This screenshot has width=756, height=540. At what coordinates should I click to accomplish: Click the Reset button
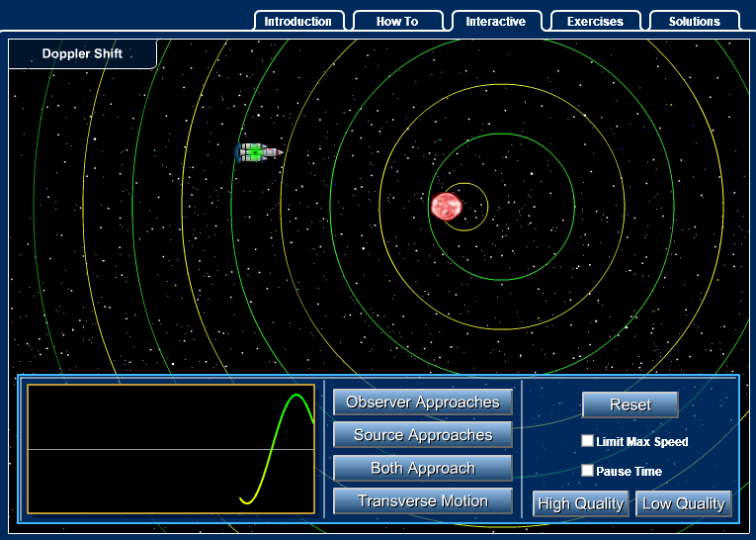click(x=630, y=405)
